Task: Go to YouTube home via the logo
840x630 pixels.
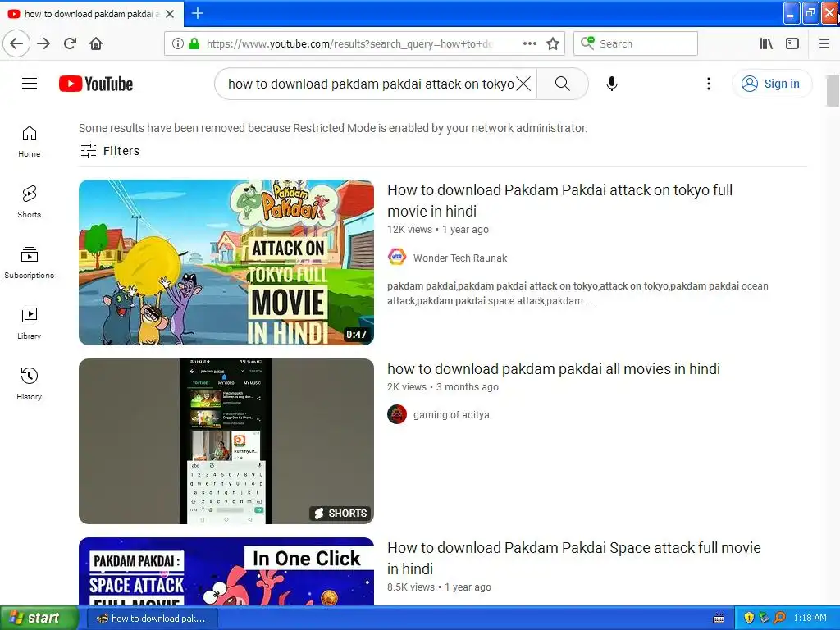Action: coord(96,84)
